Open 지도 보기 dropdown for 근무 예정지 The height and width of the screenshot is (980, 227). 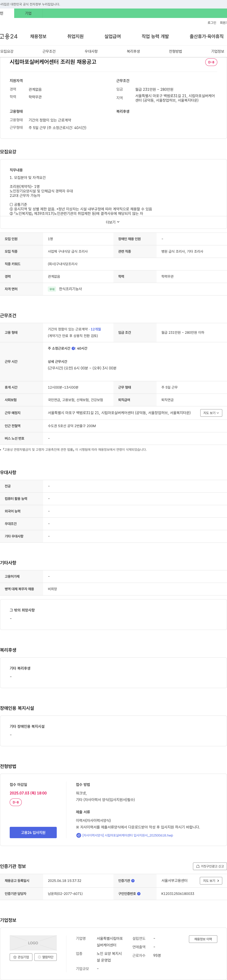click(211, 413)
